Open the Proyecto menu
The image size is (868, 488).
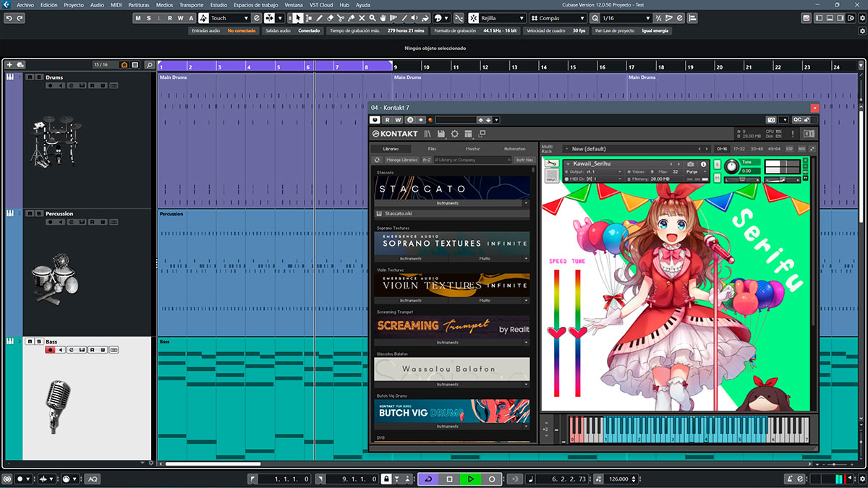74,4
